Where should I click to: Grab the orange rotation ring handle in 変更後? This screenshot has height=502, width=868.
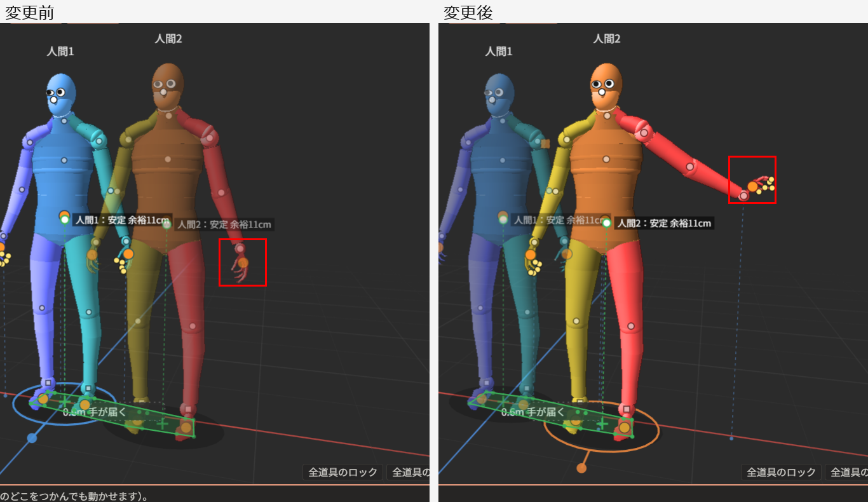tap(581, 468)
